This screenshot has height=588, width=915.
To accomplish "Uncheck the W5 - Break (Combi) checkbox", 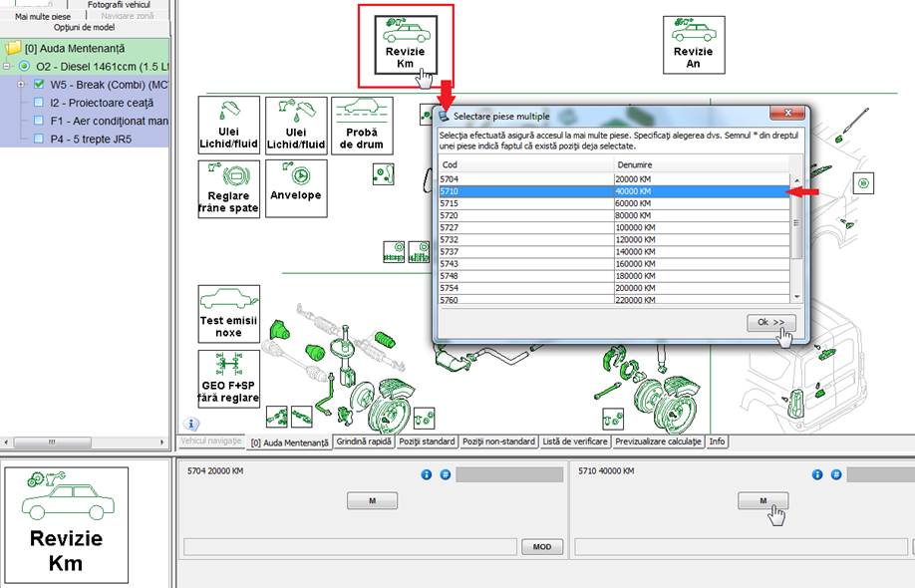I will [39, 85].
